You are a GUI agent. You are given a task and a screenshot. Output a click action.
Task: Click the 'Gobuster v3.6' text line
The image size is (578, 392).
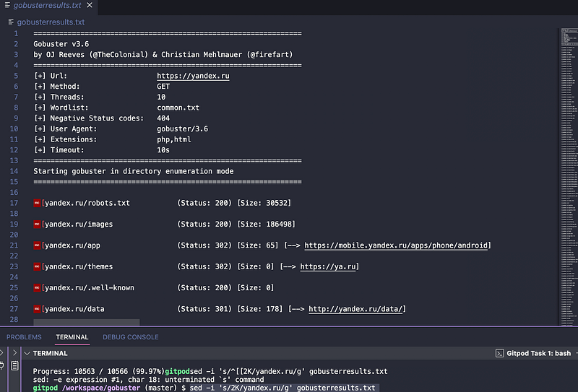pyautogui.click(x=61, y=44)
